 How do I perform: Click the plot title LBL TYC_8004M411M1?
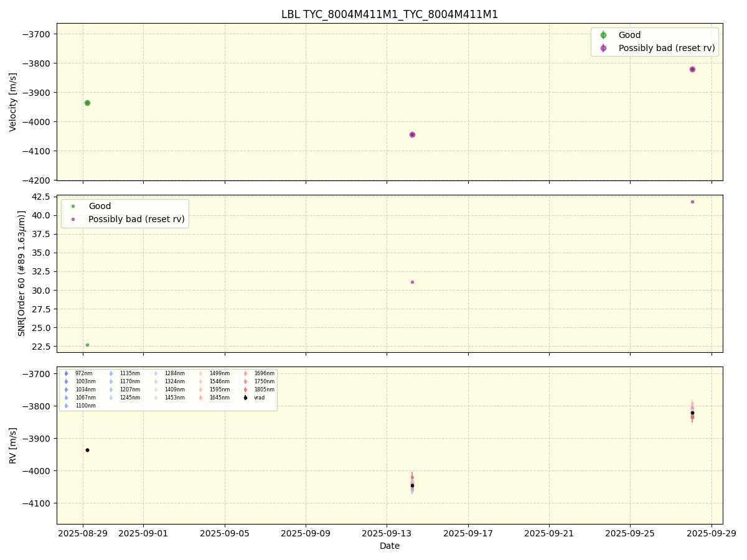[390, 14]
